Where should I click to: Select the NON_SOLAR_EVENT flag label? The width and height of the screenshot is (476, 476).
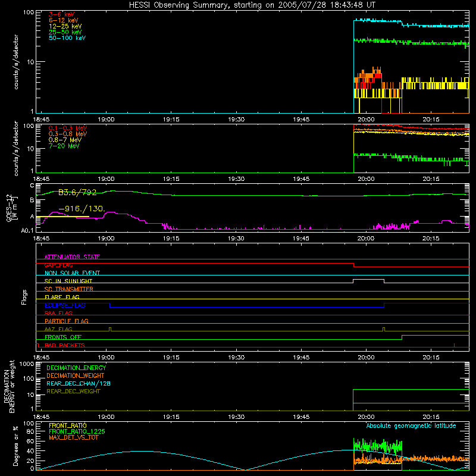(x=72, y=273)
